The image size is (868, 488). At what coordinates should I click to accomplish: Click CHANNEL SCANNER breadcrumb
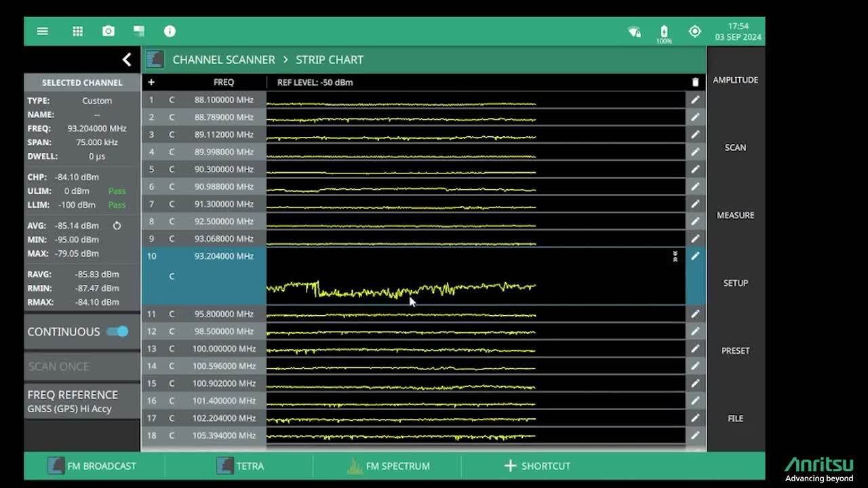tap(224, 60)
